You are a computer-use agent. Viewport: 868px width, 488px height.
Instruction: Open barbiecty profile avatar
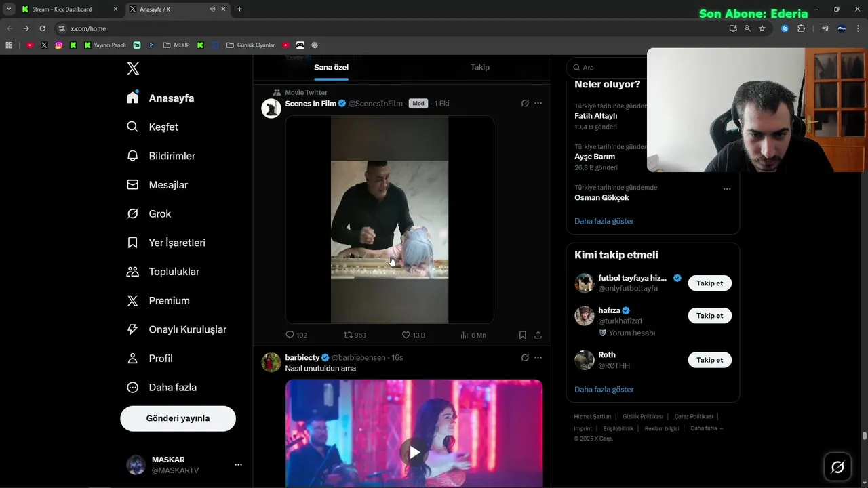point(271,362)
